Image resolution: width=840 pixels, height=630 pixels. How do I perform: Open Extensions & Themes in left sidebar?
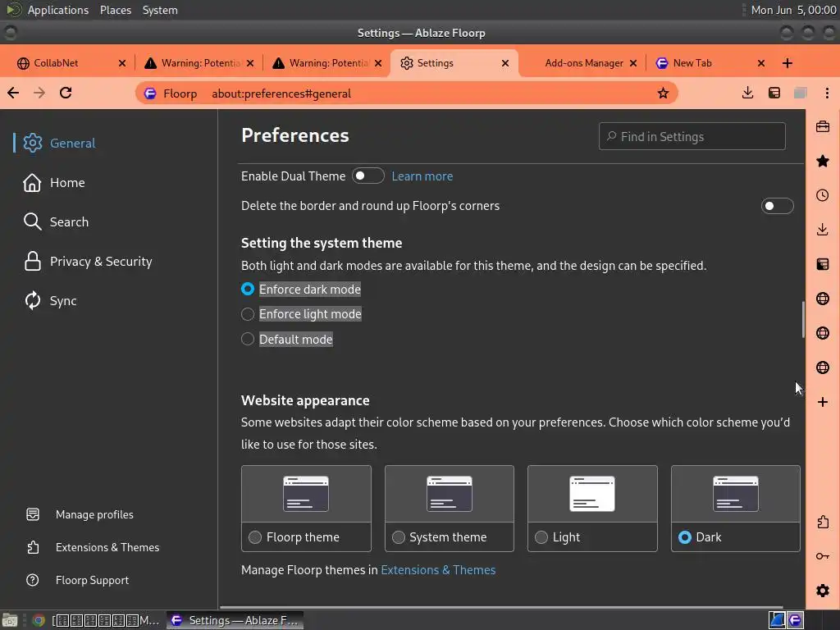[x=107, y=547]
